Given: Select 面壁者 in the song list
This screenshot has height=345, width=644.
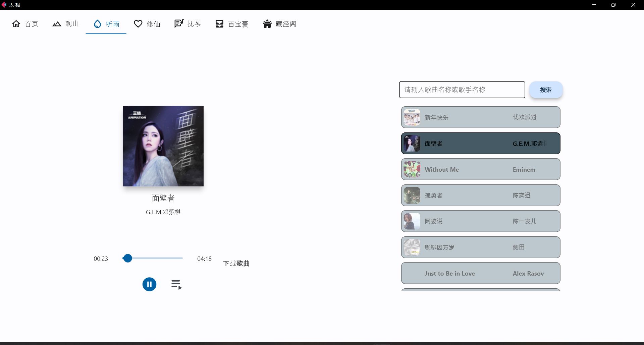Looking at the screenshot, I should (x=481, y=143).
